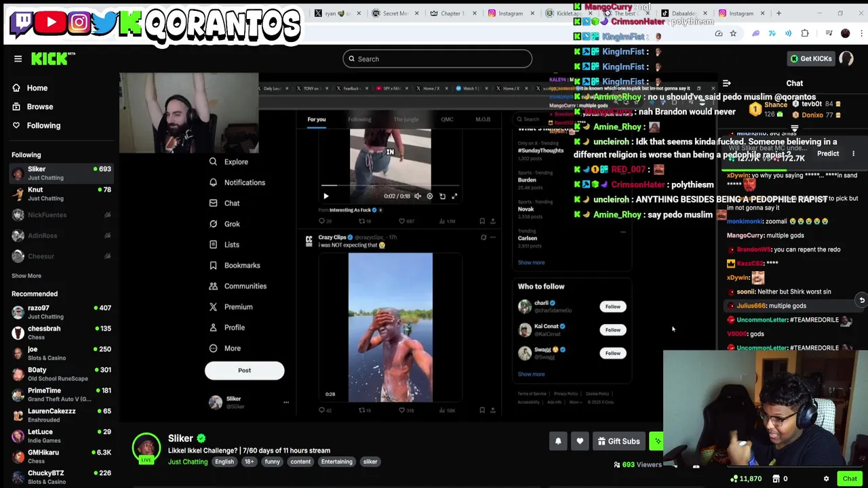Open Profile in streamed X sidebar
The height and width of the screenshot is (488, 868).
click(x=227, y=327)
